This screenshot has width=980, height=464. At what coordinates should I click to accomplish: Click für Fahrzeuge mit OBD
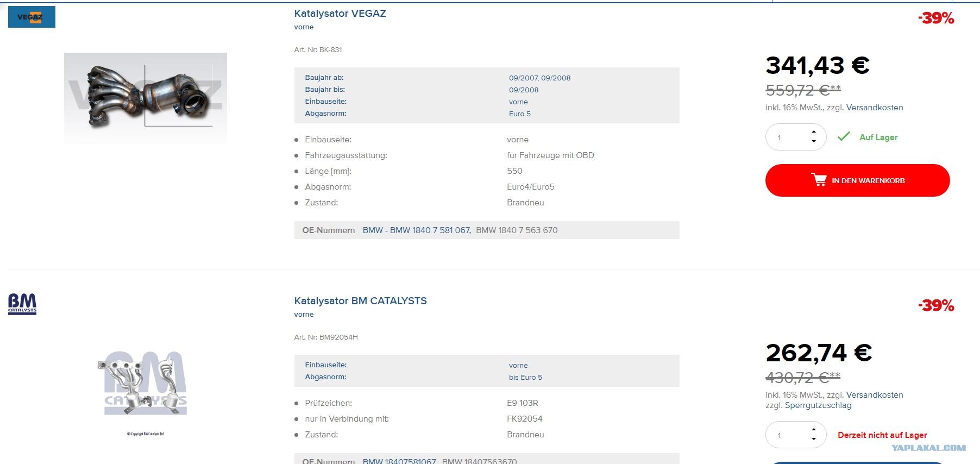(x=550, y=155)
